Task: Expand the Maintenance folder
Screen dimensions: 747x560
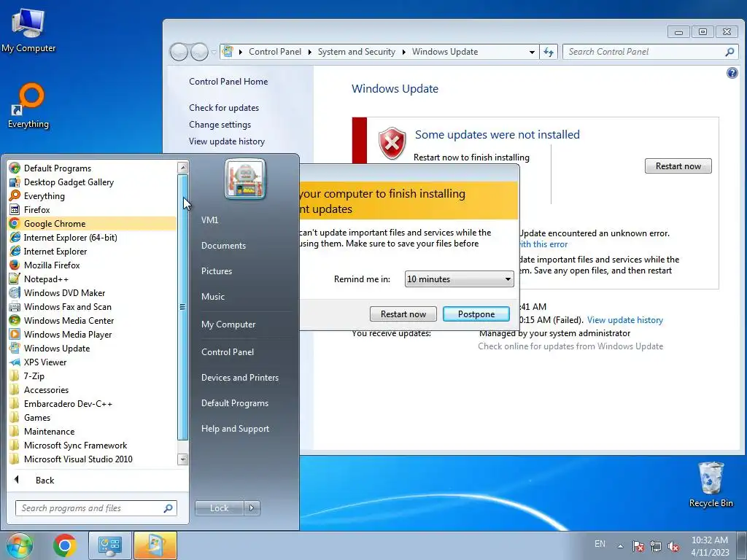Action: [x=42, y=431]
